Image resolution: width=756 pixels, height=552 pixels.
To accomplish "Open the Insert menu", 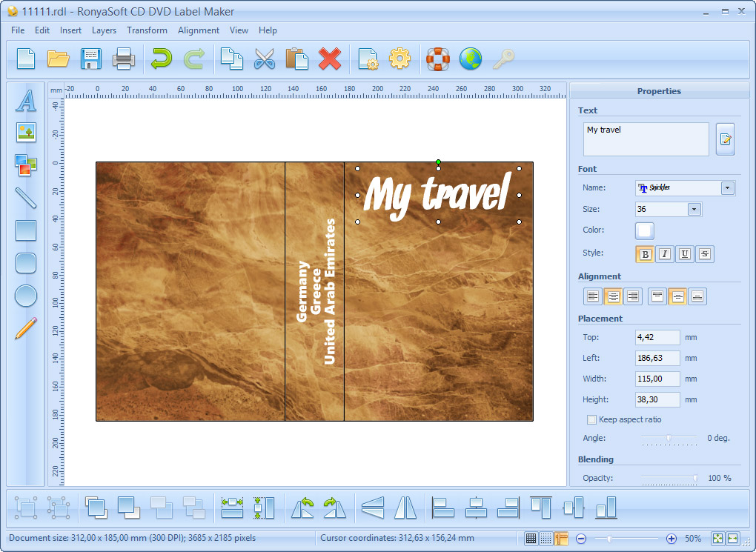I will point(71,30).
